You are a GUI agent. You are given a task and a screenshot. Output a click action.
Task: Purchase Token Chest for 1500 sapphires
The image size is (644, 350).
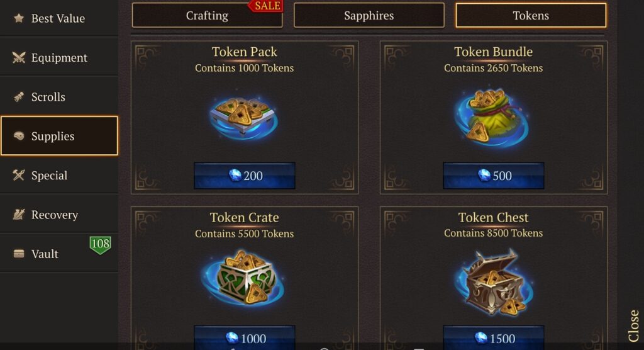493,337
